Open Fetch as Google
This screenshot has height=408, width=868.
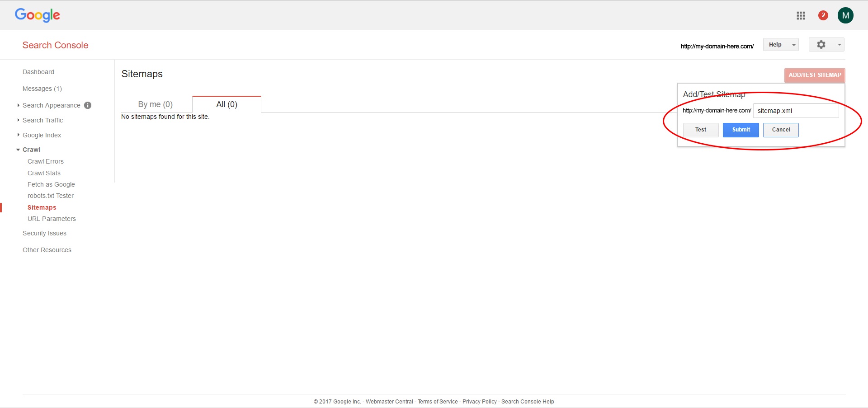[51, 184]
